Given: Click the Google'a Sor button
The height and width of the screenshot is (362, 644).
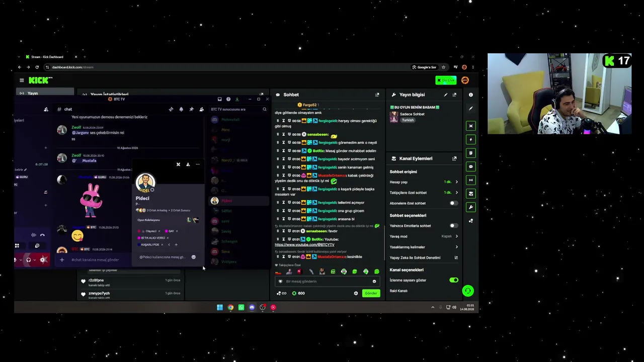Looking at the screenshot, I should [x=424, y=67].
